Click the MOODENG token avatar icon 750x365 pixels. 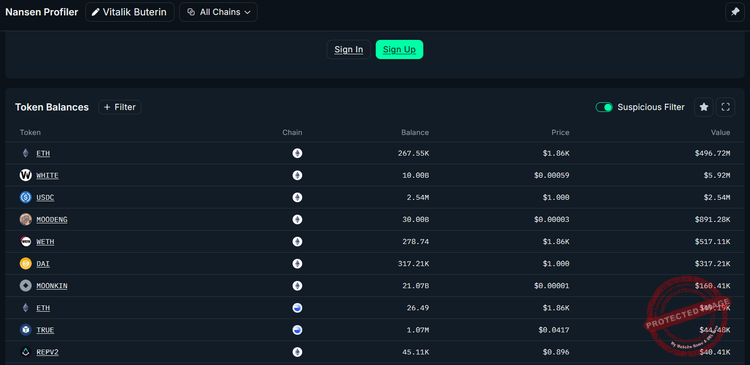coord(25,220)
